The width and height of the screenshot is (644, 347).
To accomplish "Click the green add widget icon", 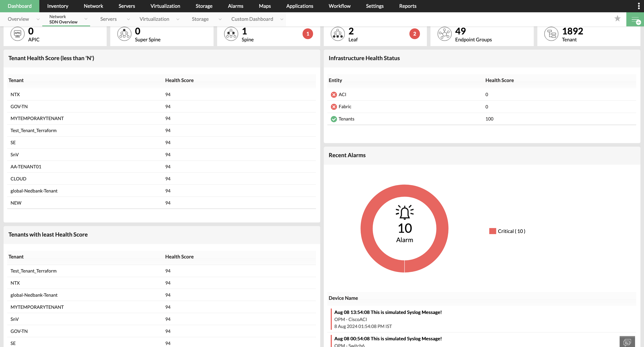I will click(x=635, y=19).
